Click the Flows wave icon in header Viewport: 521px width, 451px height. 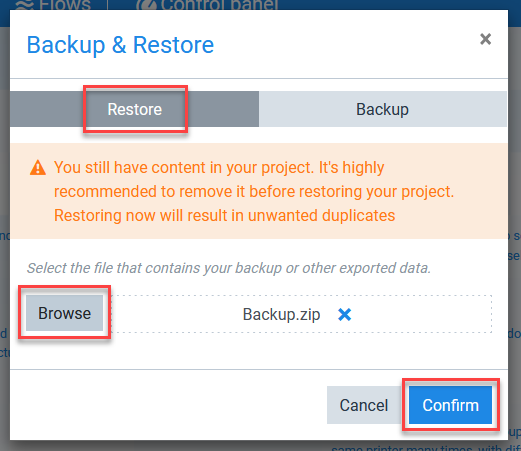tap(24, 5)
